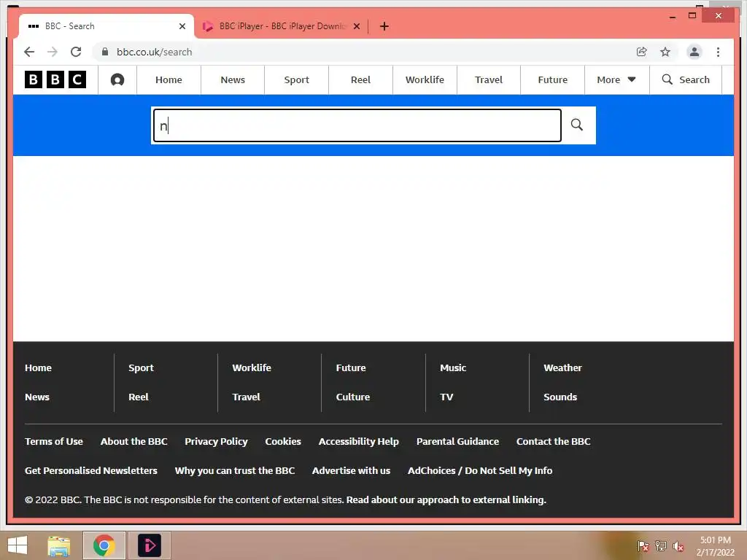Open footer News link

37,397
